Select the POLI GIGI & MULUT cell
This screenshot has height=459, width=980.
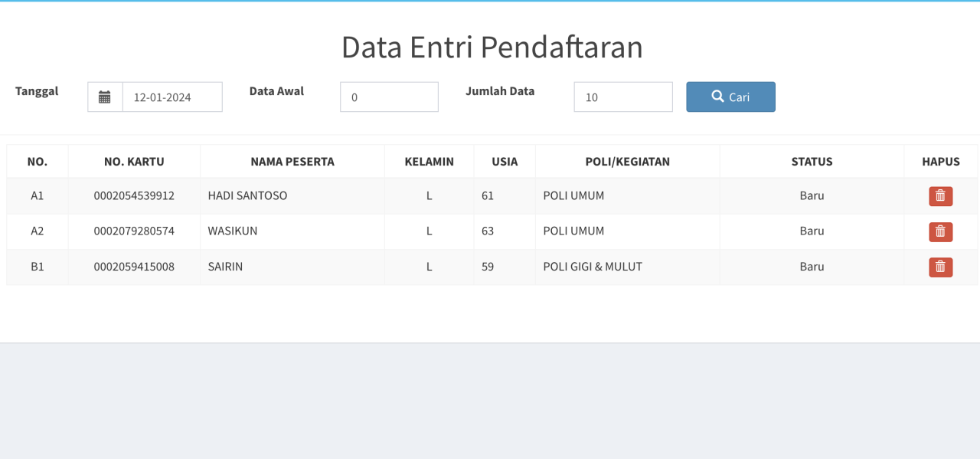coord(593,267)
